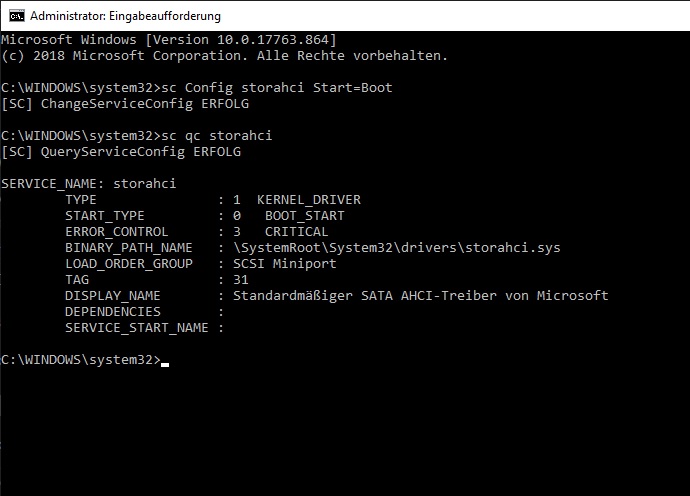
Task: Click the blinking cursor at the prompt
Action: coord(165,364)
